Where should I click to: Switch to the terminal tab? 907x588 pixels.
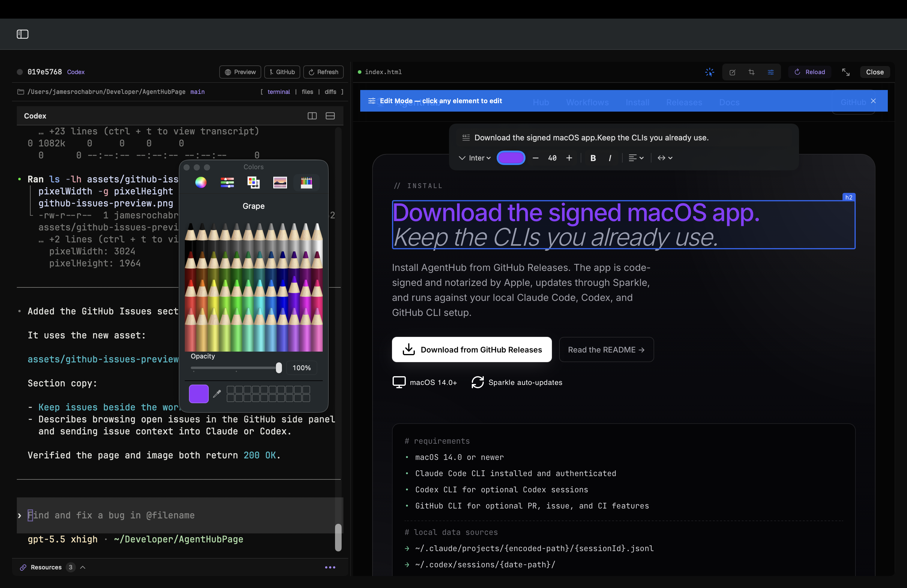279,92
